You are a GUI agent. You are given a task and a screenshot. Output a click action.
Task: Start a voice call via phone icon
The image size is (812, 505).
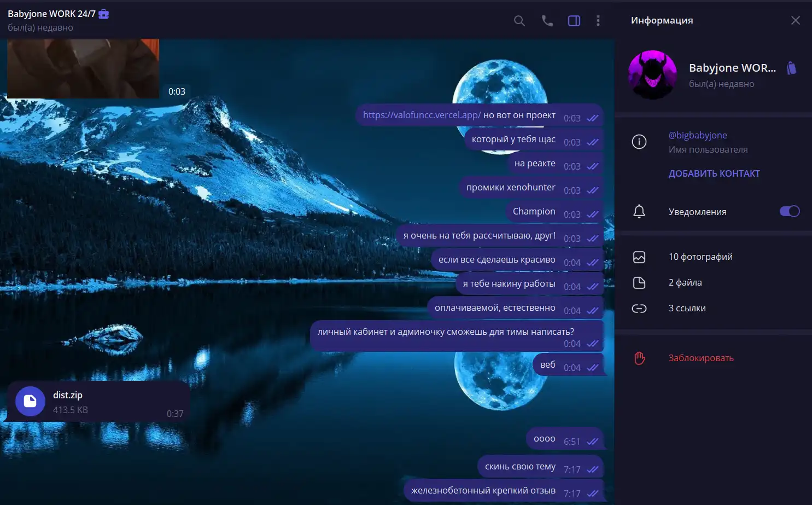click(547, 21)
